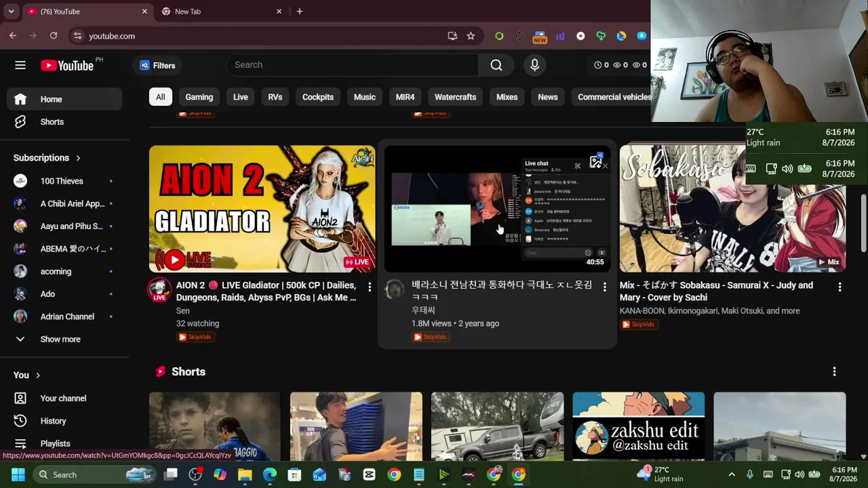Close the New Tab browser tab
Image resolution: width=868 pixels, height=488 pixels.
click(279, 12)
